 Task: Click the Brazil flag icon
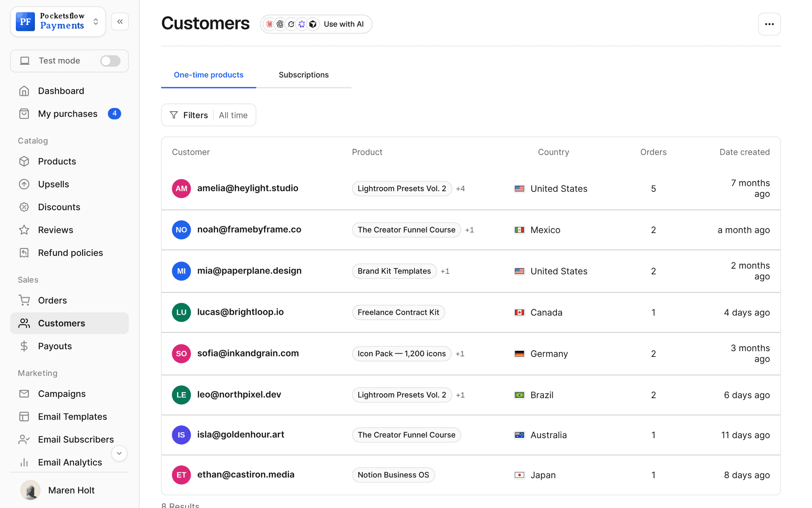(x=519, y=395)
